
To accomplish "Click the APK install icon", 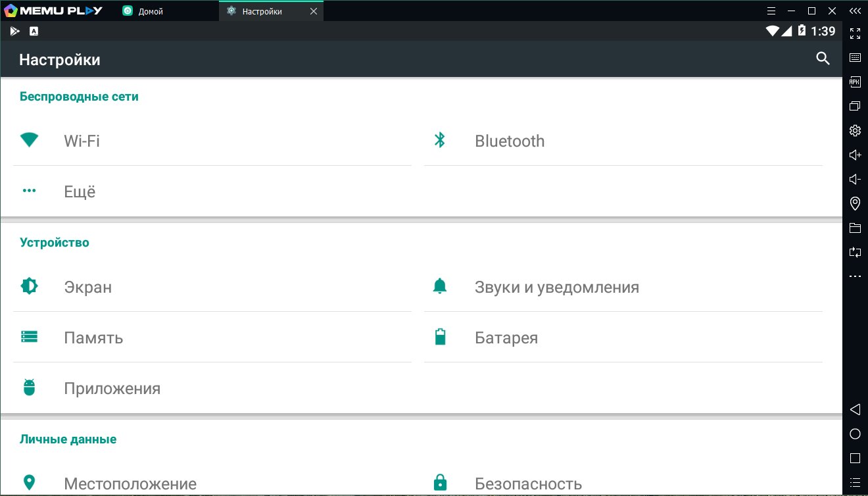I will [855, 82].
